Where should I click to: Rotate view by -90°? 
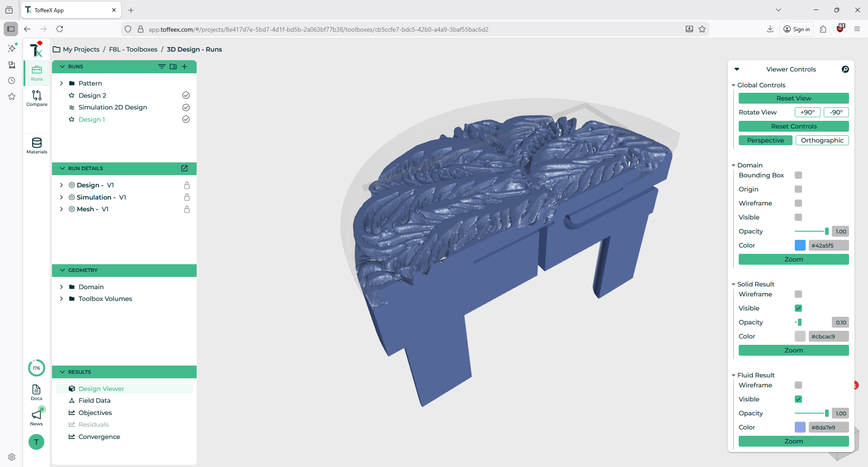coord(836,112)
